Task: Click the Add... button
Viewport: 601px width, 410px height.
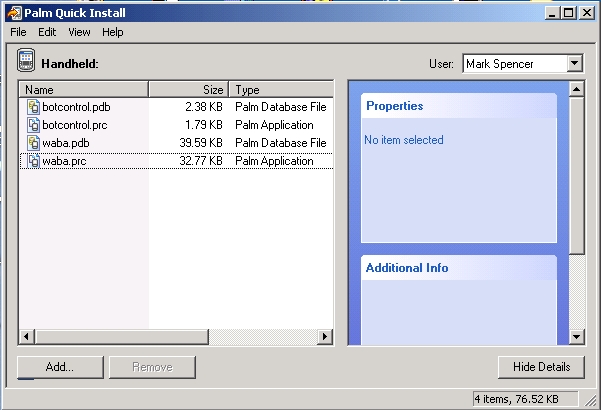Action: pos(60,367)
